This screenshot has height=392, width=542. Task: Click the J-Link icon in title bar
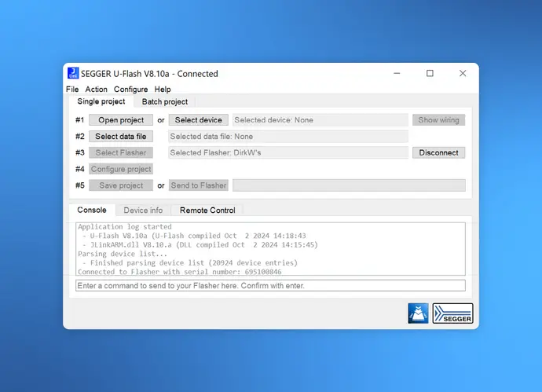coord(73,74)
